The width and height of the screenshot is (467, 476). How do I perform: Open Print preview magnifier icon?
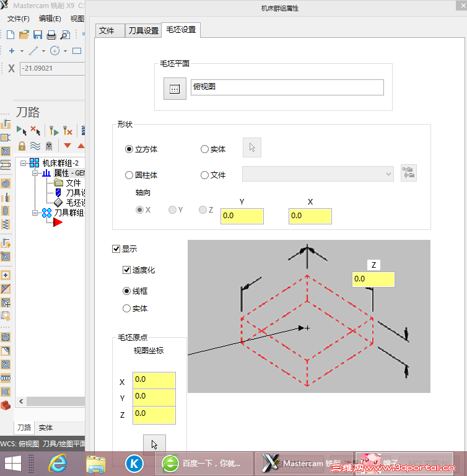point(65,35)
